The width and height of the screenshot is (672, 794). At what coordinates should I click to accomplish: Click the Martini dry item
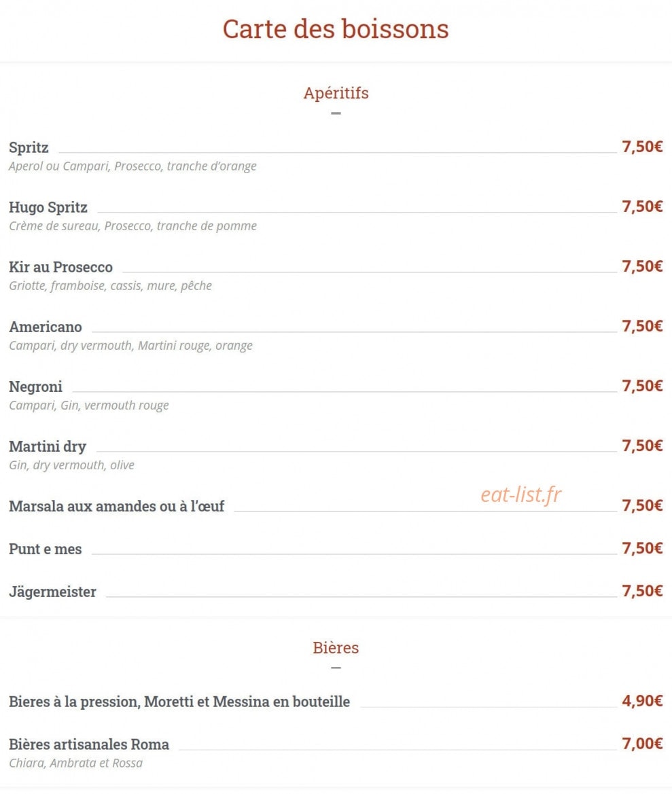tap(48, 447)
